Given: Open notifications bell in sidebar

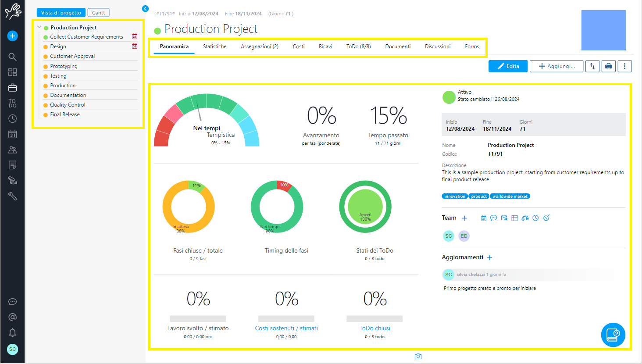Looking at the screenshot, I should click(x=12, y=332).
